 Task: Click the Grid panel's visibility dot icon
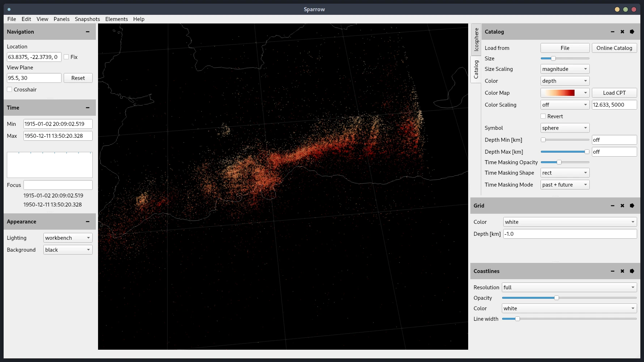(x=632, y=206)
